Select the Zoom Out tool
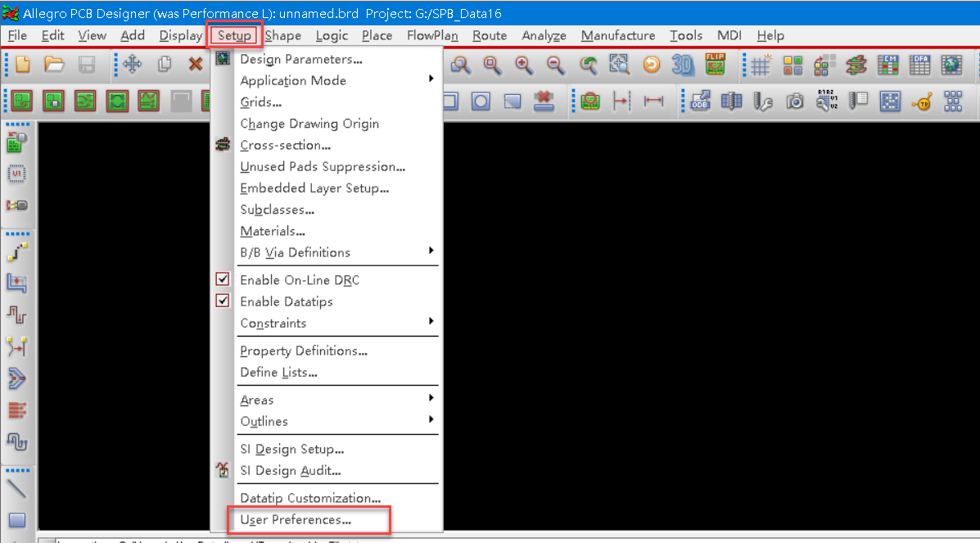This screenshot has height=543, width=980. point(554,66)
